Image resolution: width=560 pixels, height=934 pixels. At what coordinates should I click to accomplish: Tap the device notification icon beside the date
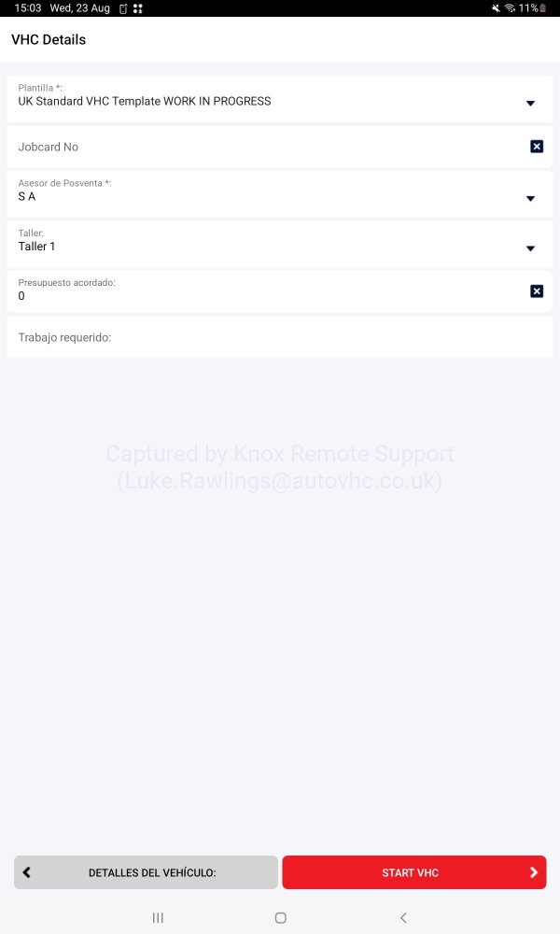(122, 8)
